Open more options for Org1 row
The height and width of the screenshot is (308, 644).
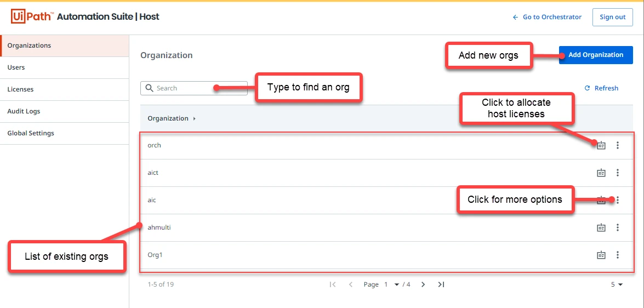click(x=617, y=255)
